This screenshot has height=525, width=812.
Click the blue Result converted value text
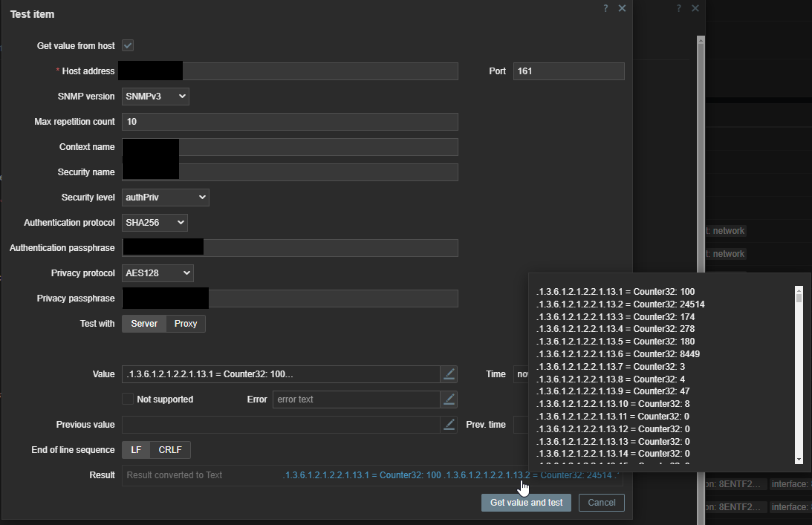point(450,475)
